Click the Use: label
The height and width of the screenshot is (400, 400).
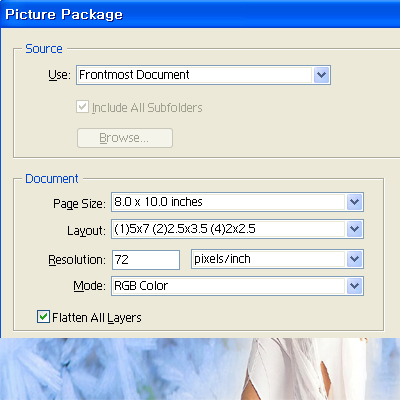tap(59, 75)
